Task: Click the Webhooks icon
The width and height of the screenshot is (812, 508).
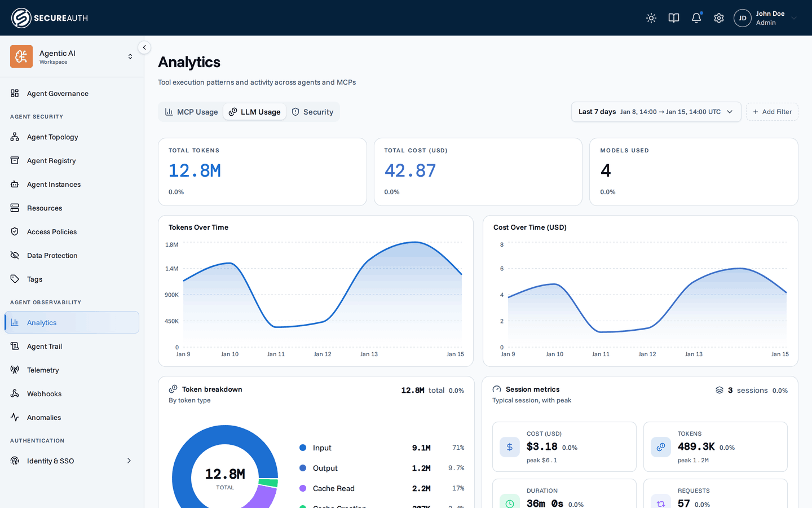Action: [15, 393]
